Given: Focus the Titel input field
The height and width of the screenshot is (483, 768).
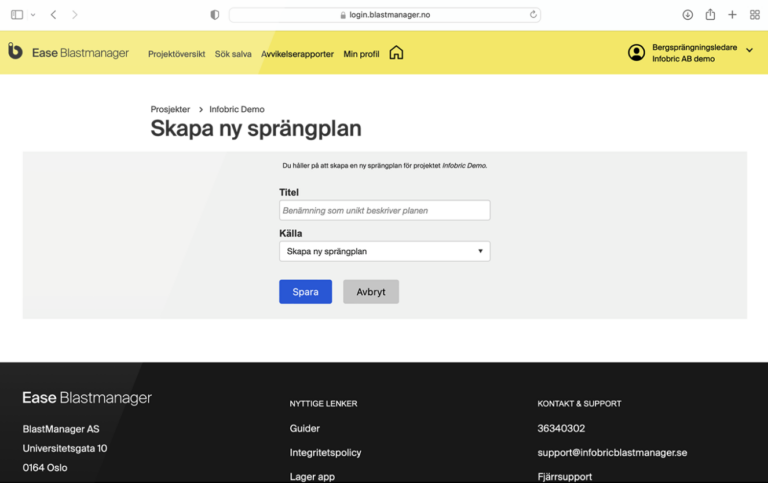Looking at the screenshot, I should (384, 210).
